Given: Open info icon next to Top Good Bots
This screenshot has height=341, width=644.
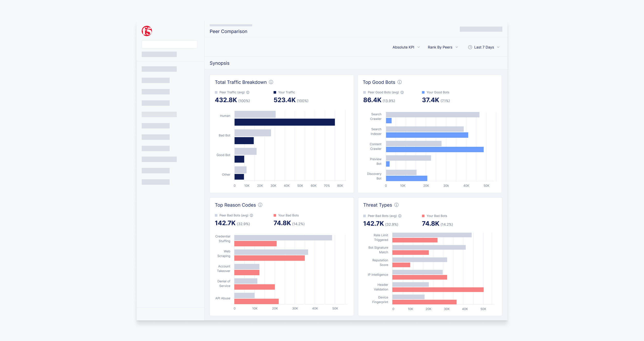Looking at the screenshot, I should click(x=400, y=82).
